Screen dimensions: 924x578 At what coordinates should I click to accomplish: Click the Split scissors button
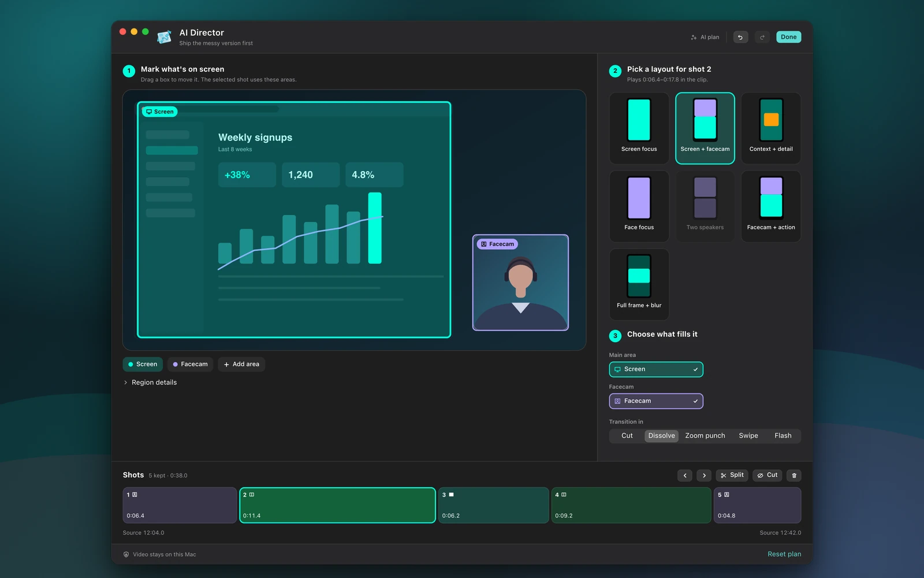732,476
